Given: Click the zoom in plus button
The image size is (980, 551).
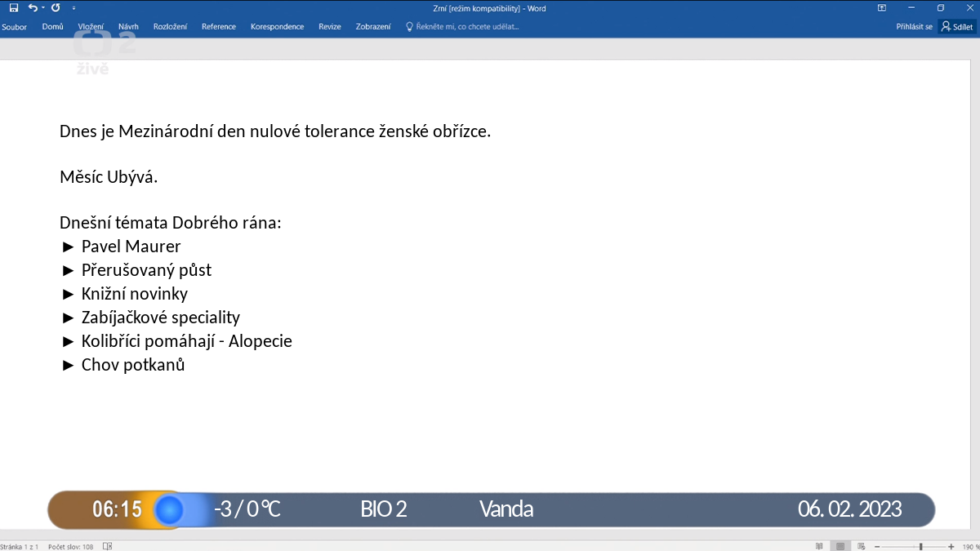Looking at the screenshot, I should (x=951, y=546).
